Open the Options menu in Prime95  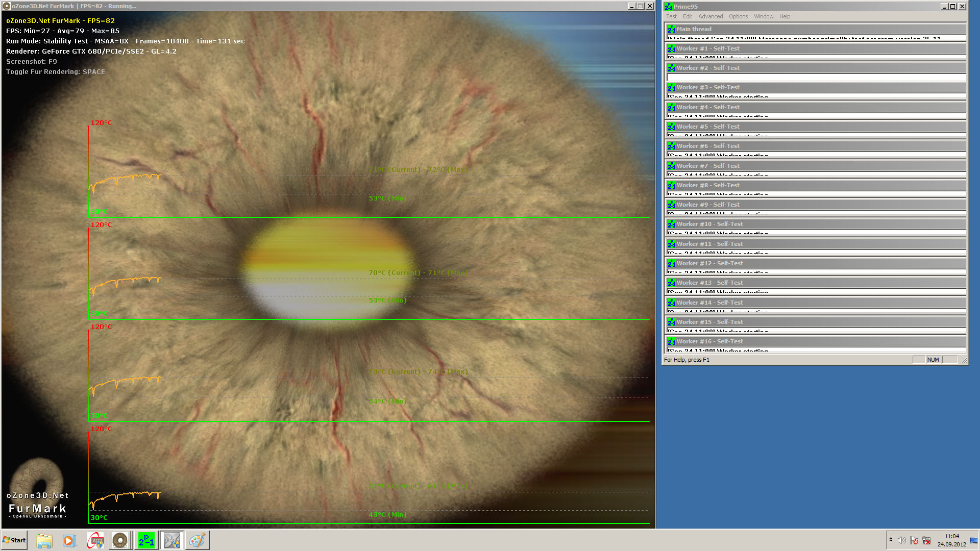[738, 16]
